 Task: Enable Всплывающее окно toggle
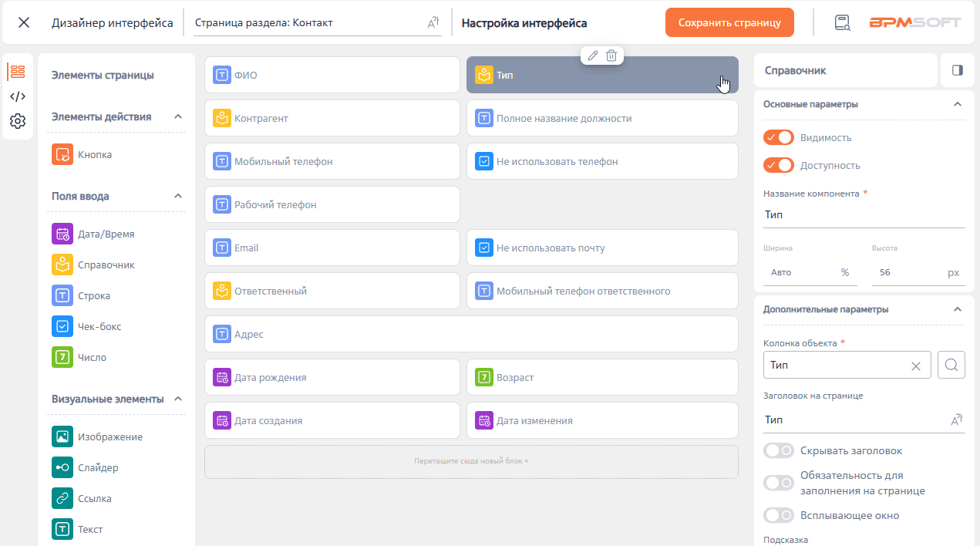point(779,515)
